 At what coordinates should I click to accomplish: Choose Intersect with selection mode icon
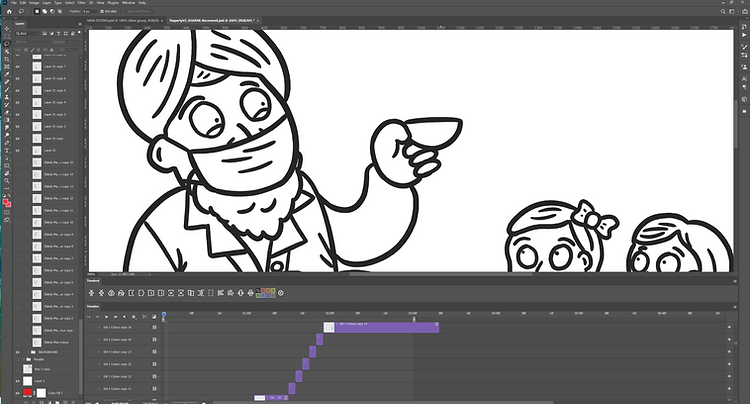[x=59, y=11]
